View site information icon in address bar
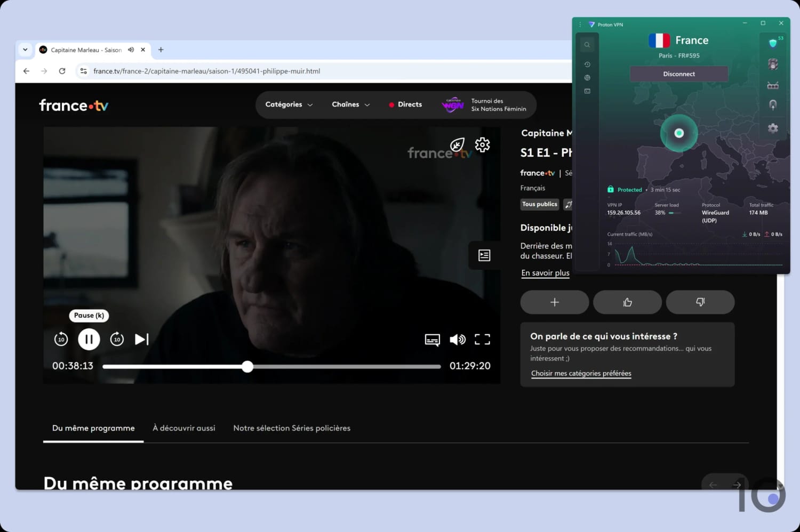Viewport: 800px width, 532px height. 83,71
